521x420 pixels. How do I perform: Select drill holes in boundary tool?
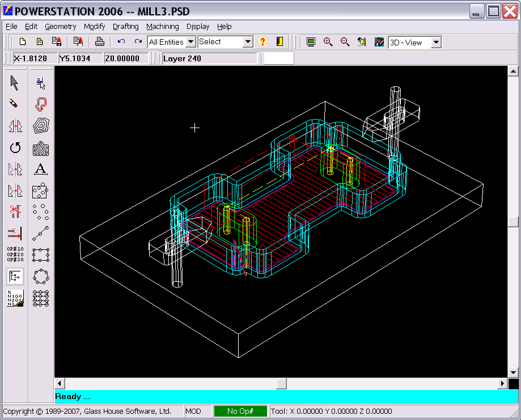(41, 190)
